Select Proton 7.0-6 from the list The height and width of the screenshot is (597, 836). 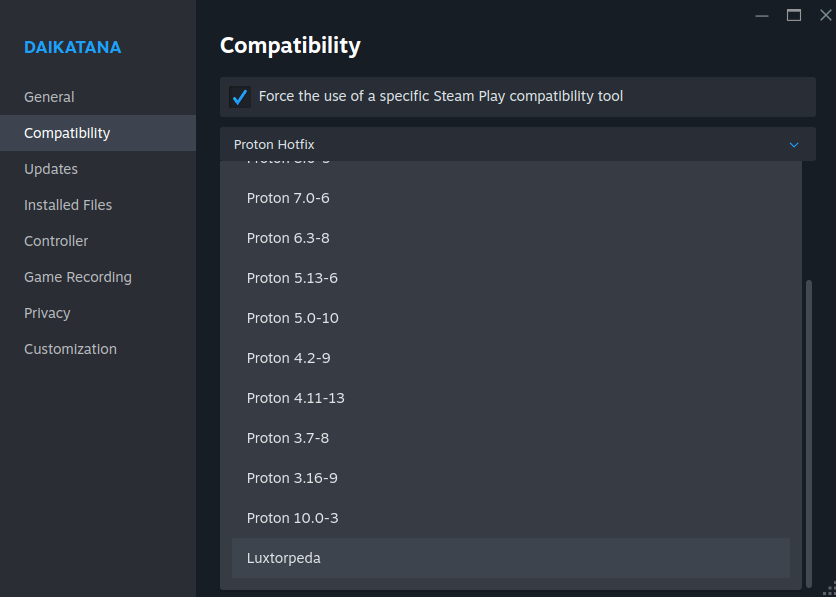(x=288, y=198)
